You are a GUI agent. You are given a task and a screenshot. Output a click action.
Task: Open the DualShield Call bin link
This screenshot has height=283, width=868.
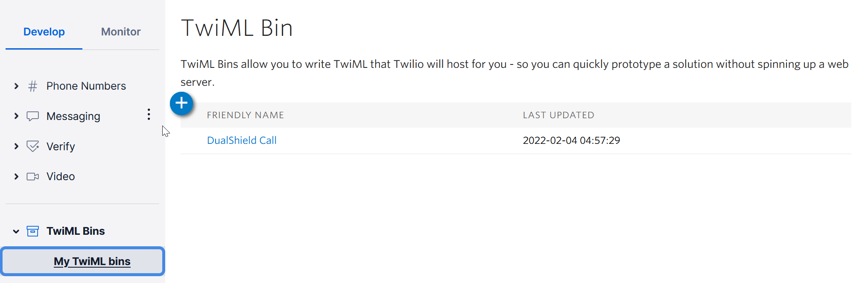(242, 140)
